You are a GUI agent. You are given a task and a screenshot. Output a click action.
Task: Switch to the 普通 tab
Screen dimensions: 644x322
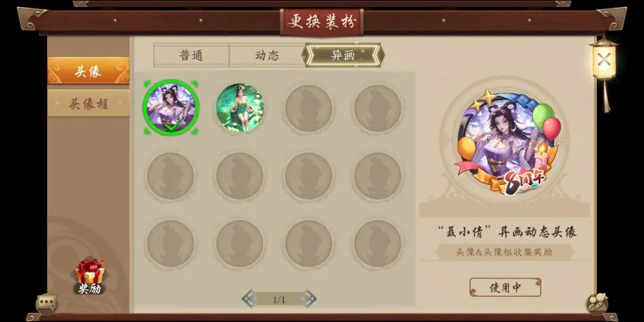191,55
